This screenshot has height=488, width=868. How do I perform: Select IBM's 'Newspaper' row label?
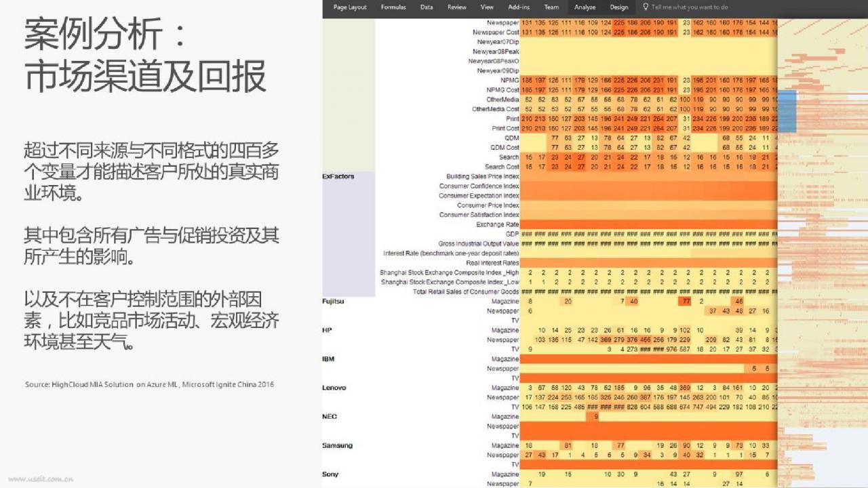click(x=502, y=369)
